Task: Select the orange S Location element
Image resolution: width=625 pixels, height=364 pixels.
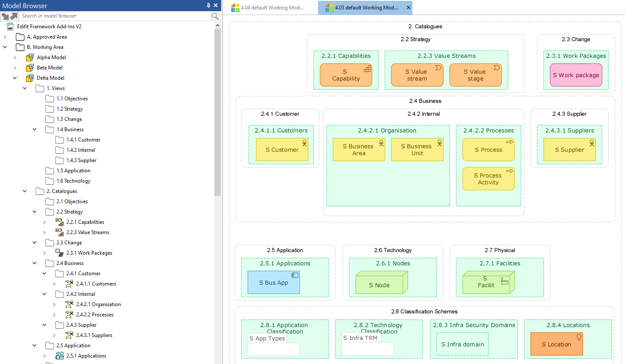Action: [x=556, y=344]
